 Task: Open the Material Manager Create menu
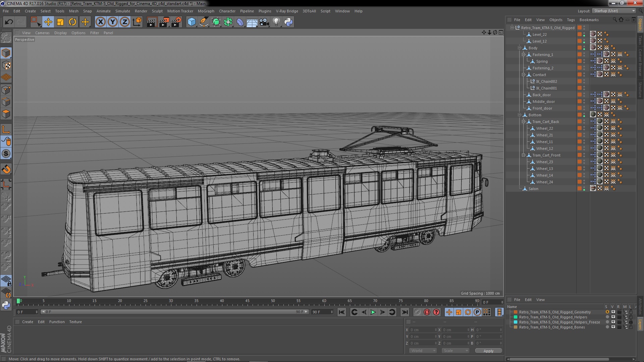pos(28,322)
